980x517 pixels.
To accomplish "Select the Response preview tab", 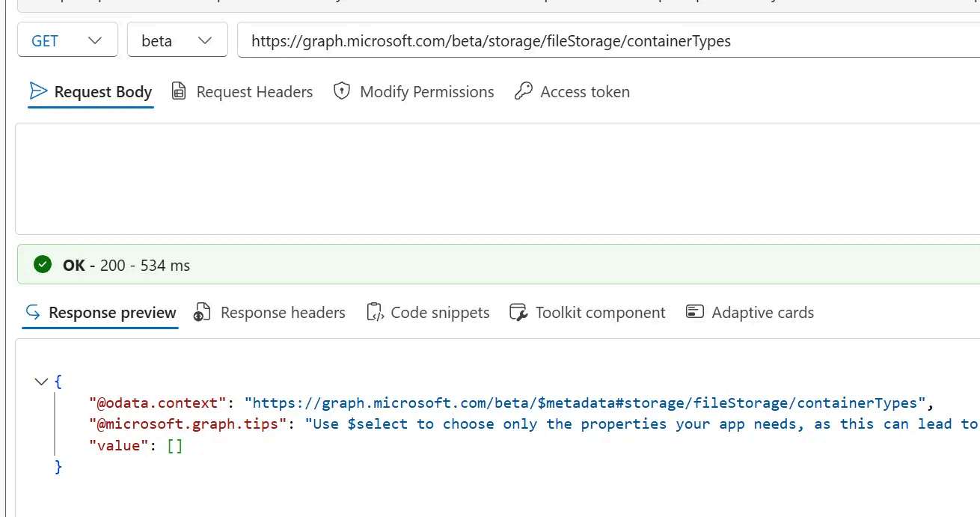I will point(100,313).
